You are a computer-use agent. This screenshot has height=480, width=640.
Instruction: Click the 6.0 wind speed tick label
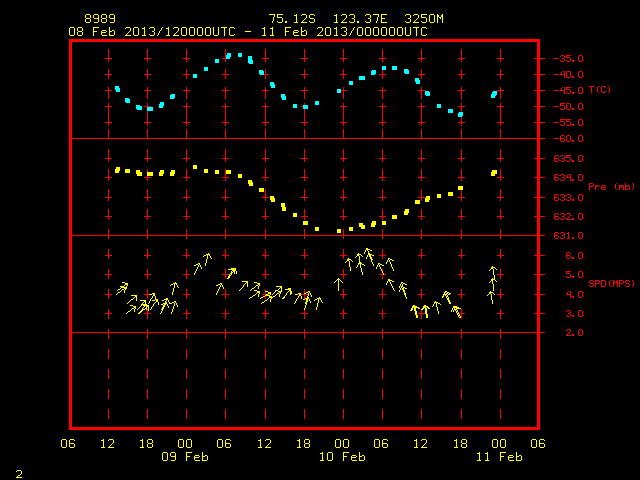click(574, 256)
